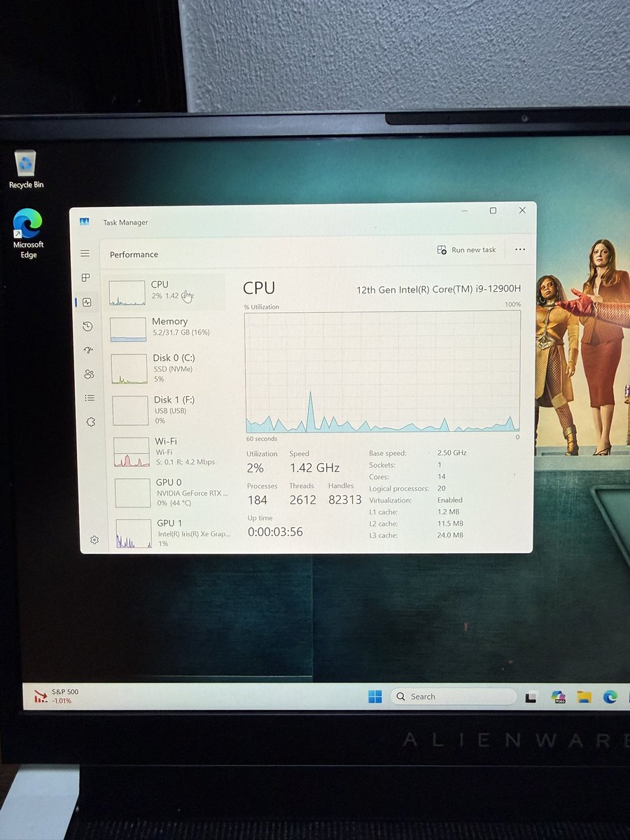Click the Base speed 2.50 GHz value
630x840 pixels.
(452, 453)
